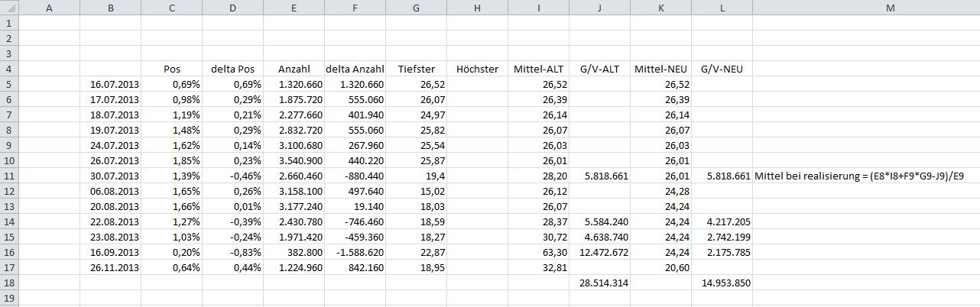This screenshot has width=980, height=307.
Task: Select row header 18
Action: 8,283
